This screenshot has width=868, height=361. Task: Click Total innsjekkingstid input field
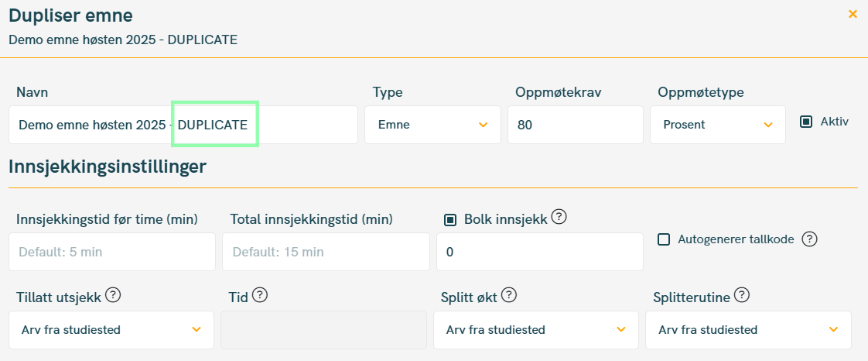(x=325, y=252)
